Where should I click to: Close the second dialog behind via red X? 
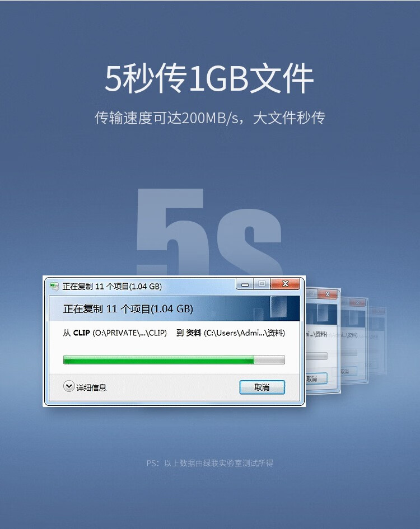coord(327,294)
